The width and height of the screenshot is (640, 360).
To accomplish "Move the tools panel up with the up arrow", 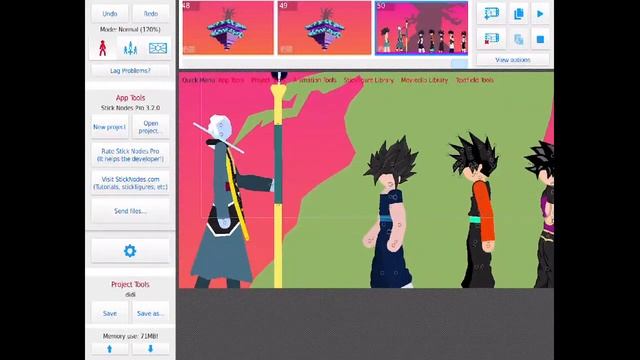I will [x=109, y=349].
